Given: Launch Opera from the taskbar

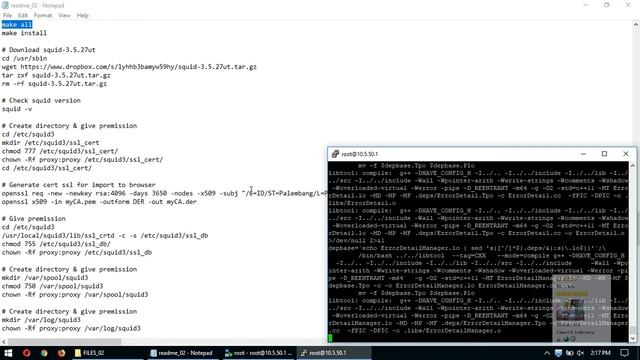Looking at the screenshot, I should [27, 353].
